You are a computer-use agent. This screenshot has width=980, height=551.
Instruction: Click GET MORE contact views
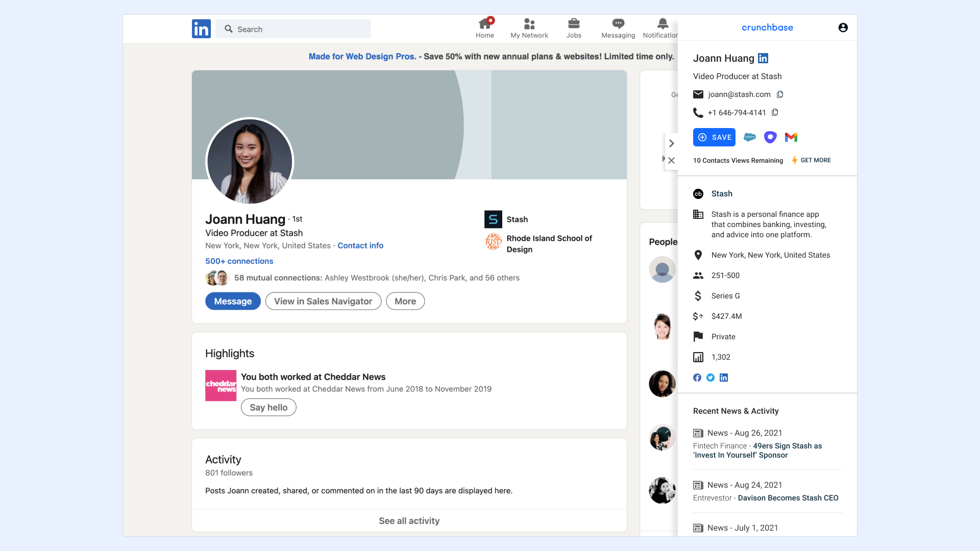816,160
